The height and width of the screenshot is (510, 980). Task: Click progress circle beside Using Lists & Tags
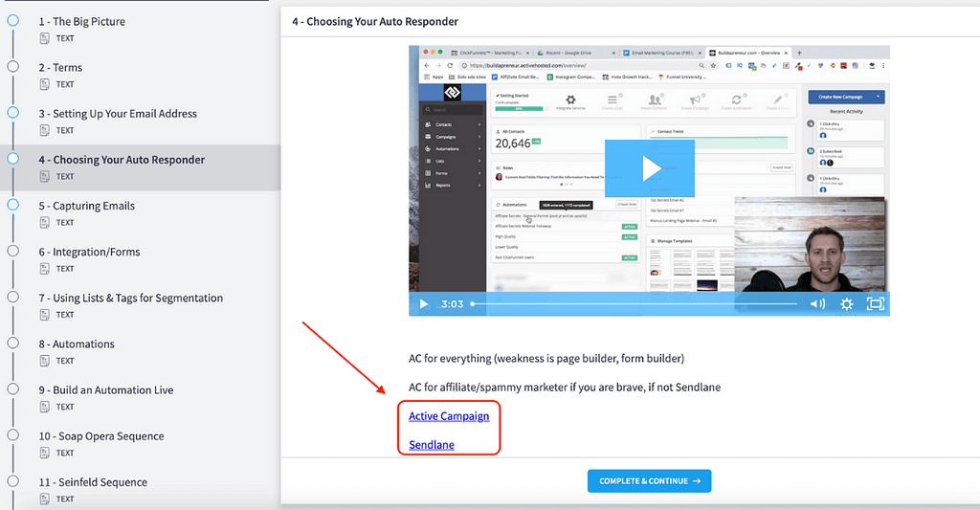coord(12,297)
